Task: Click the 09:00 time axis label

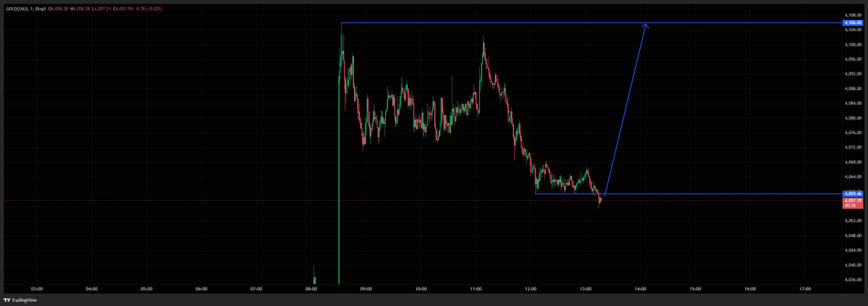Action: point(366,289)
